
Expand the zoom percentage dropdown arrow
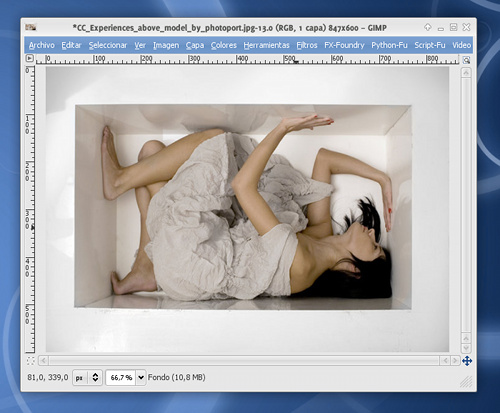click(x=141, y=378)
